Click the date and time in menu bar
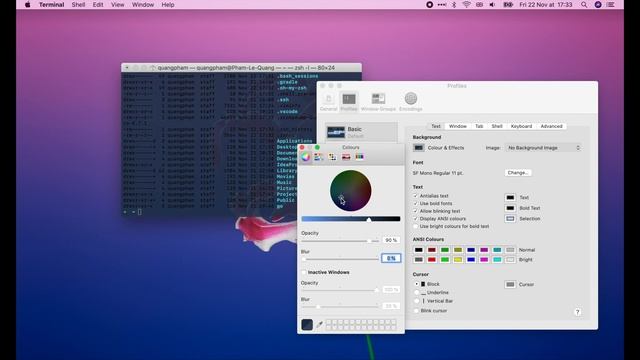The image size is (640, 360). 546,5
